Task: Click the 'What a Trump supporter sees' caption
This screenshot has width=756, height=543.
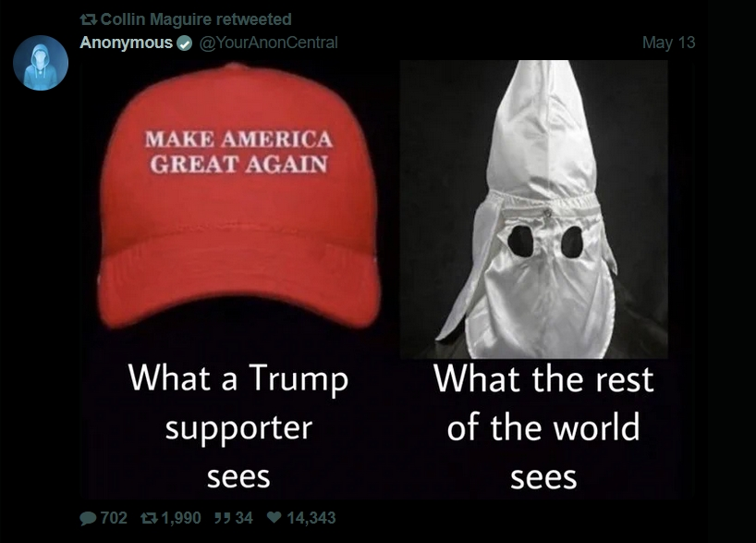Action: (x=238, y=426)
